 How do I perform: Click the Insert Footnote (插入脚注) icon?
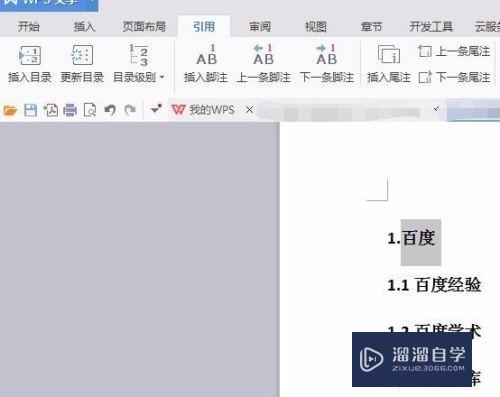pyautogui.click(x=206, y=55)
